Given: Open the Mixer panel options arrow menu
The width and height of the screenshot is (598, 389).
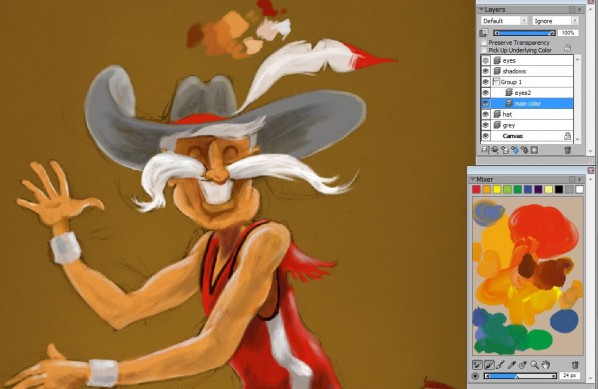Looking at the screenshot, I should [580, 179].
